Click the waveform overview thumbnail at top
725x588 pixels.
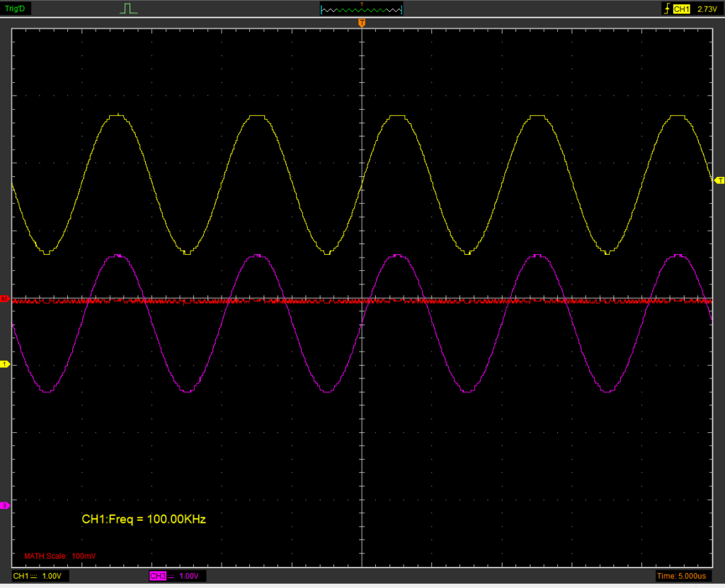(361, 9)
